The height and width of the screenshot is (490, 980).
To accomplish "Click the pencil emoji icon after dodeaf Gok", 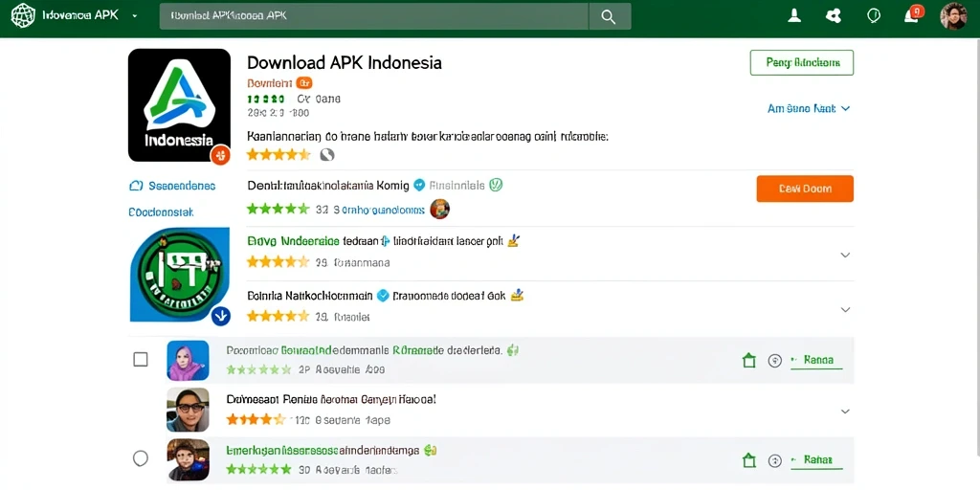I will click(x=517, y=295).
